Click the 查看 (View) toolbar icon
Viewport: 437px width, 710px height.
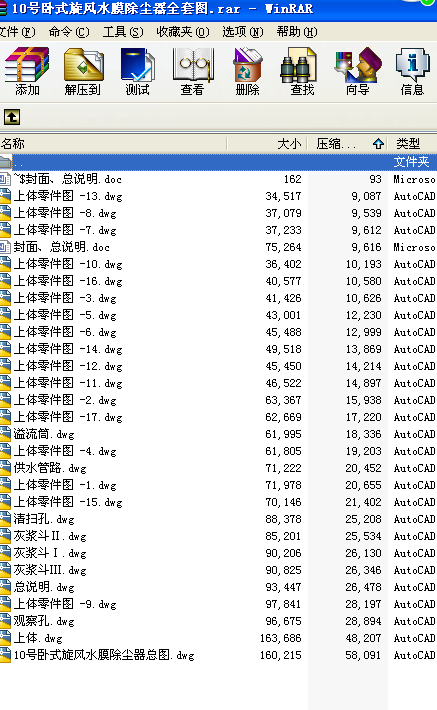click(193, 72)
